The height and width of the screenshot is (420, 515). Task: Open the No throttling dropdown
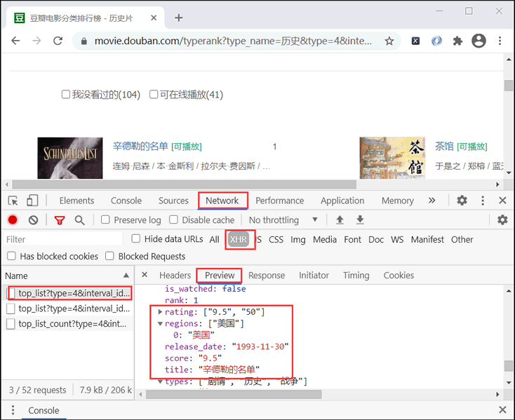pos(283,220)
